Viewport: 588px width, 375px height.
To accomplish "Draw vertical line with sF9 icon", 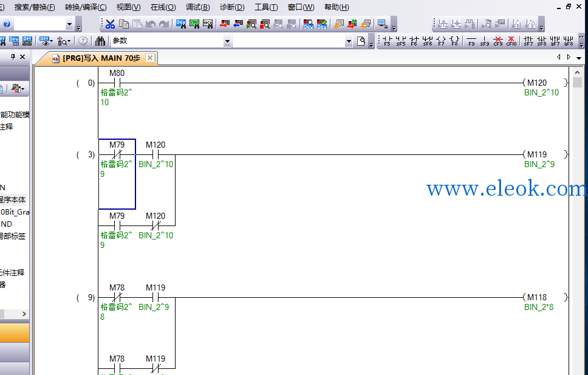I will tap(485, 41).
